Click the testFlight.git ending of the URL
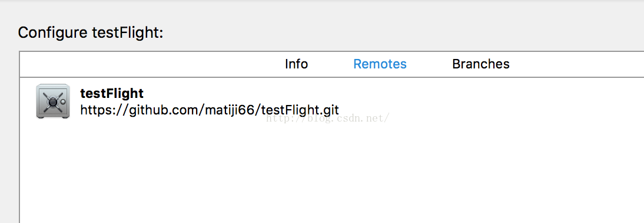The width and height of the screenshot is (644, 223). (x=300, y=110)
